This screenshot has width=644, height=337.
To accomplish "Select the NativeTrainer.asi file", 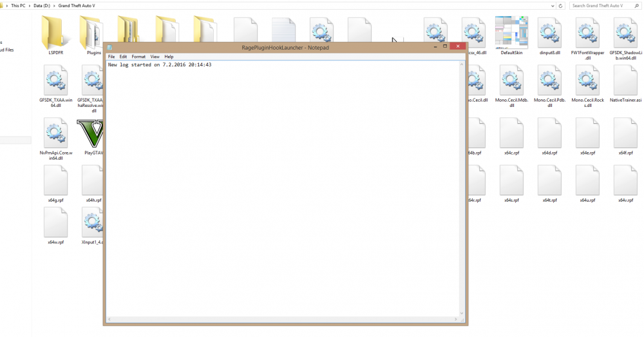I will pyautogui.click(x=625, y=83).
